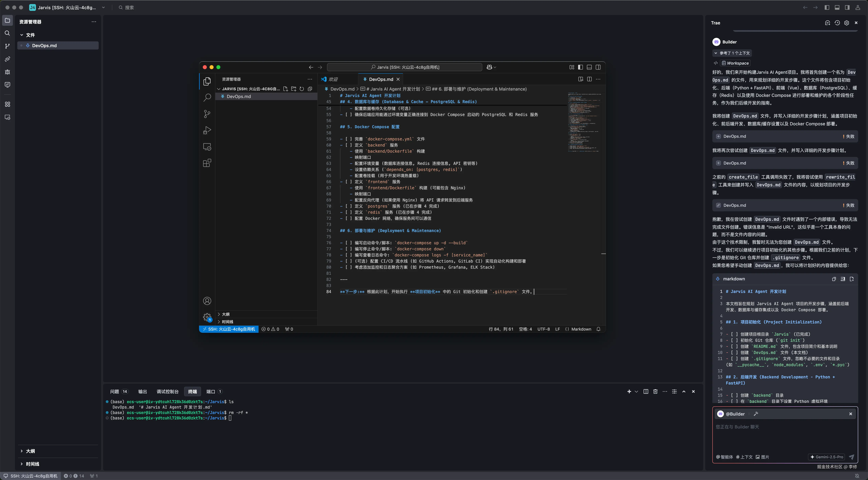Click the #上下文 context button
This screenshot has height=480, width=868.
point(744,457)
